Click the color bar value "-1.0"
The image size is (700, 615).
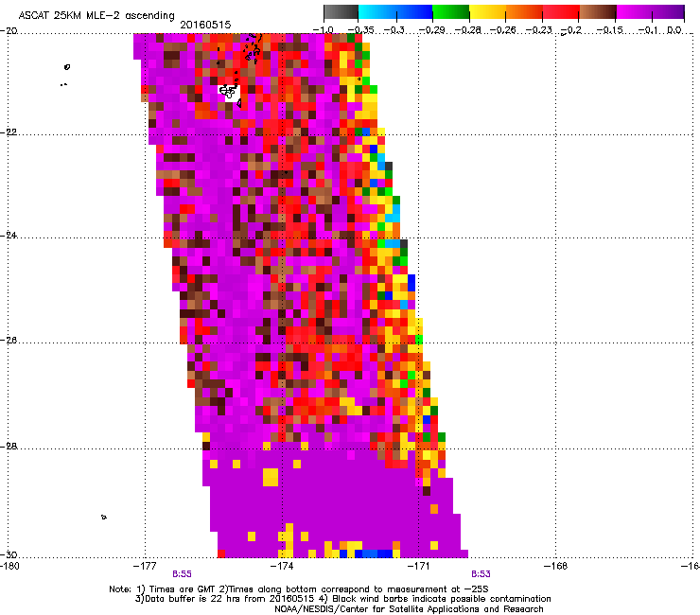pos(324,30)
